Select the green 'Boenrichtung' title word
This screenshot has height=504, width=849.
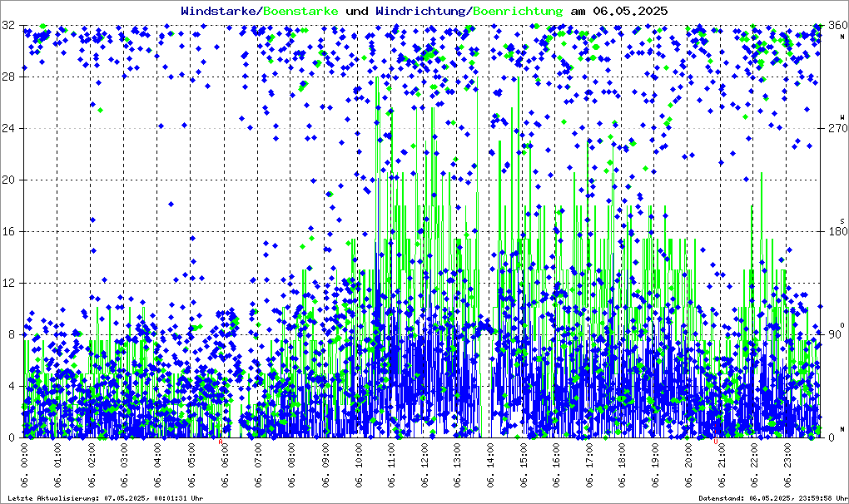coord(518,11)
